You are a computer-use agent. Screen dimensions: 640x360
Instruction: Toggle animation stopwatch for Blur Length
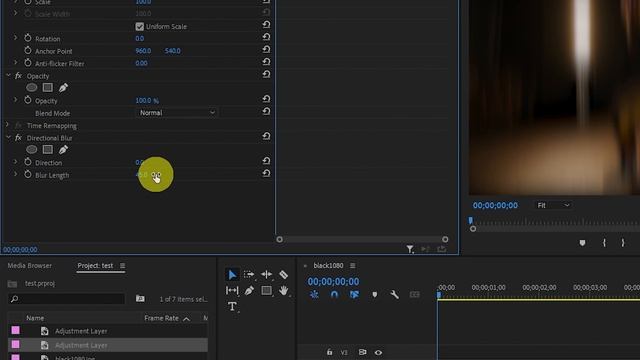tap(28, 174)
